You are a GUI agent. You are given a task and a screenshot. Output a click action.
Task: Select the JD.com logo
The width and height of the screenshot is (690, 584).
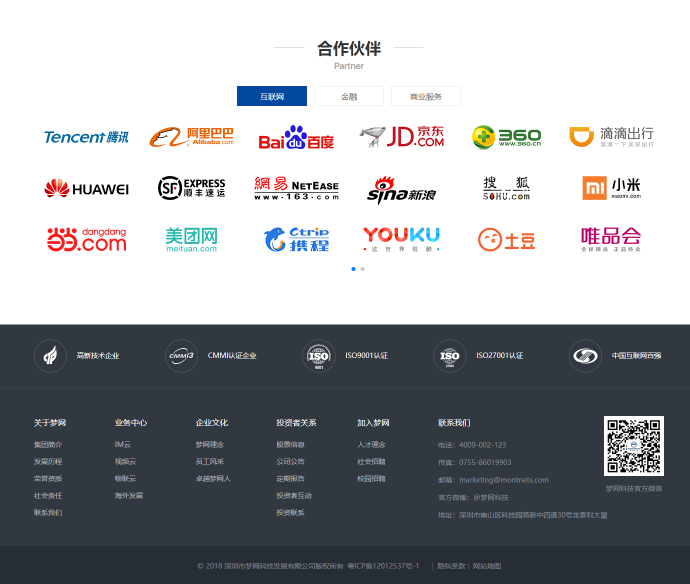pyautogui.click(x=402, y=137)
